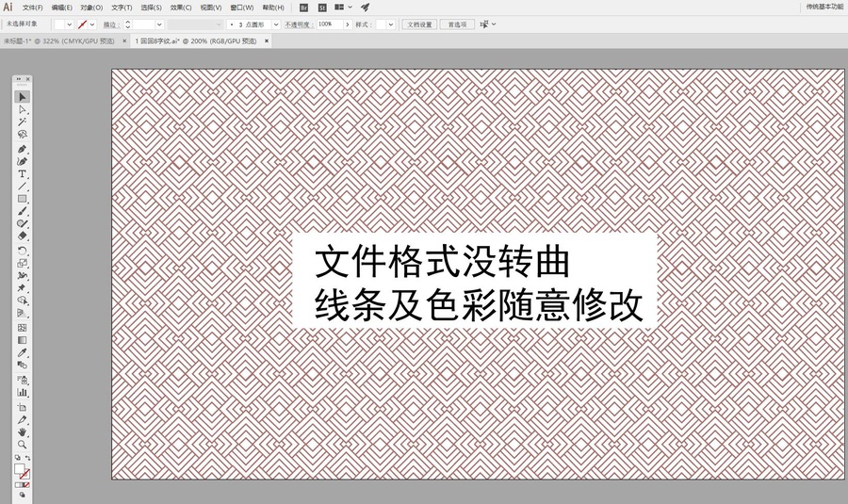Select the Eyedropper tool
848x504 pixels.
[23, 352]
